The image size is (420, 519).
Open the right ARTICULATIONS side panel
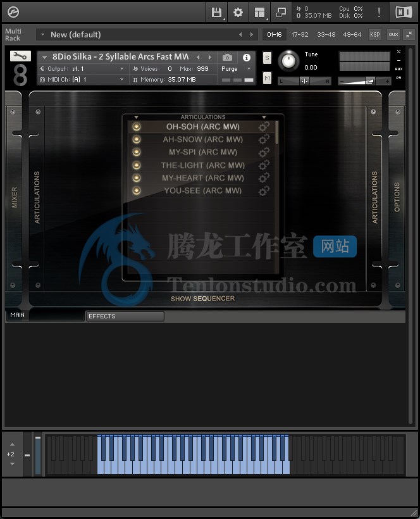tap(374, 197)
